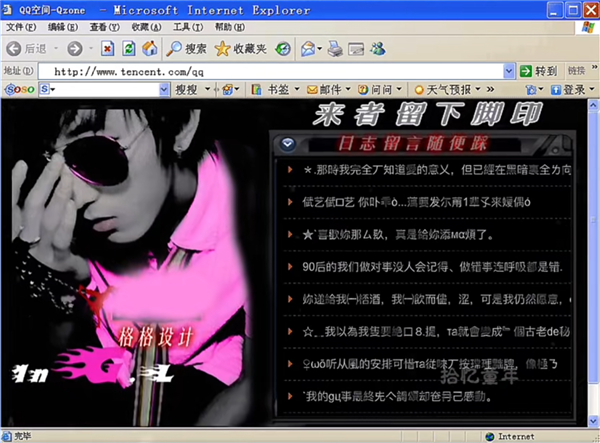Click the 链接 links label
Image resolution: width=600 pixels, height=443 pixels.
click(x=576, y=71)
